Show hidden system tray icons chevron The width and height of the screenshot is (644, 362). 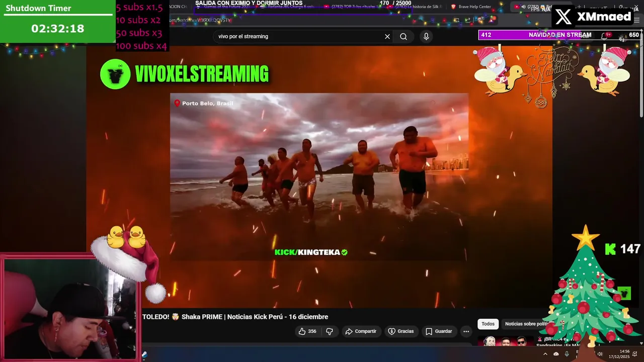coord(545,354)
